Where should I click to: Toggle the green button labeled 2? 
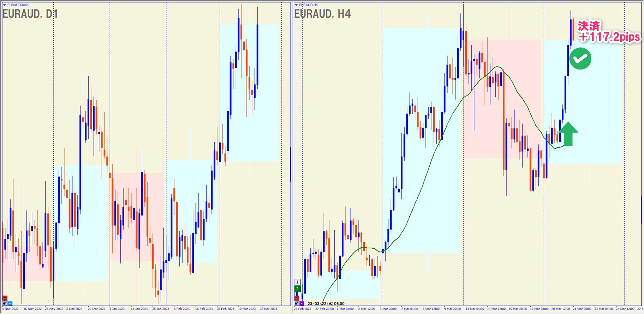tap(297, 289)
